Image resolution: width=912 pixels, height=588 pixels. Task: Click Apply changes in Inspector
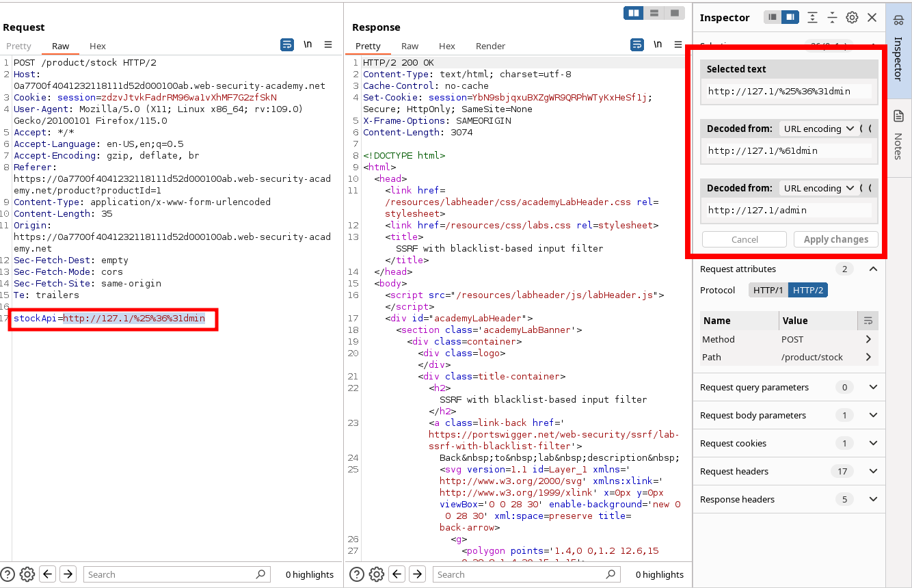[836, 239]
